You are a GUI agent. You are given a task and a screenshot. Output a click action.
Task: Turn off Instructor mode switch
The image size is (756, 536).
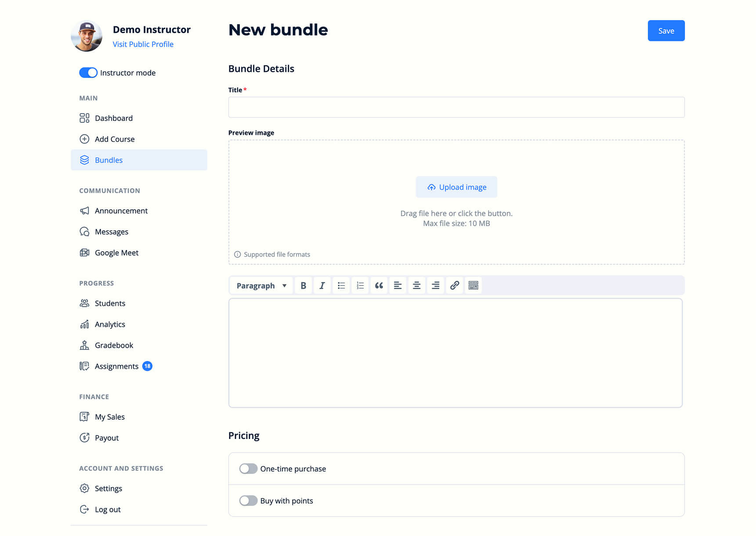[88, 73]
